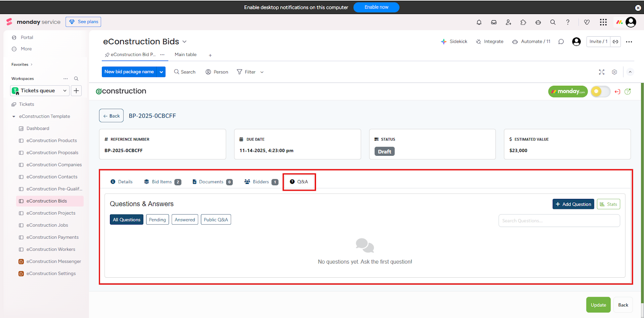Click the red logout arrow icon
This screenshot has width=644, height=318.
tap(617, 92)
